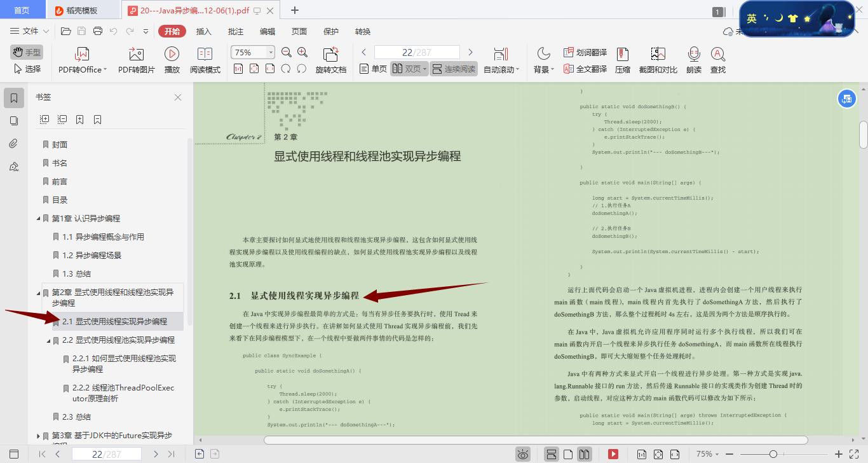Screen dimensions: 868x463
Task: Switch to the 保护 ribbon tab
Action: click(331, 31)
